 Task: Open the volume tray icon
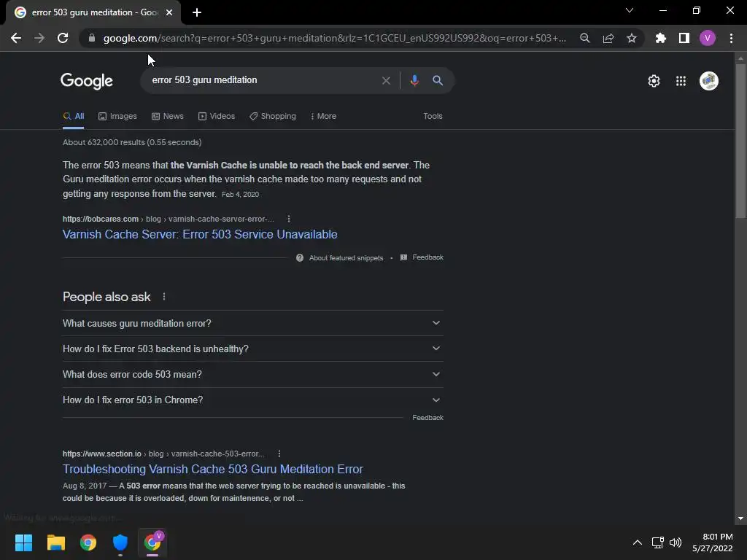click(x=675, y=542)
